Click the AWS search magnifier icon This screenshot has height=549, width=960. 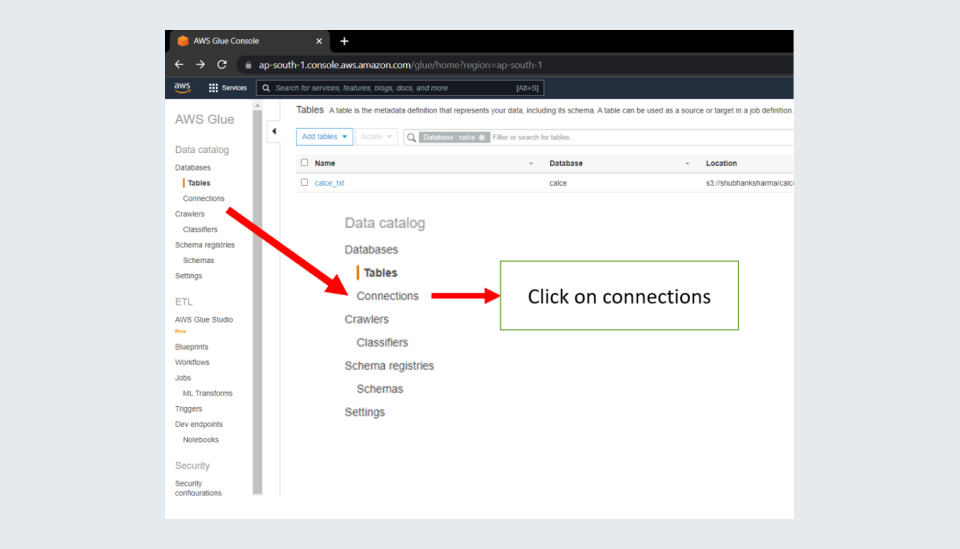tap(266, 88)
